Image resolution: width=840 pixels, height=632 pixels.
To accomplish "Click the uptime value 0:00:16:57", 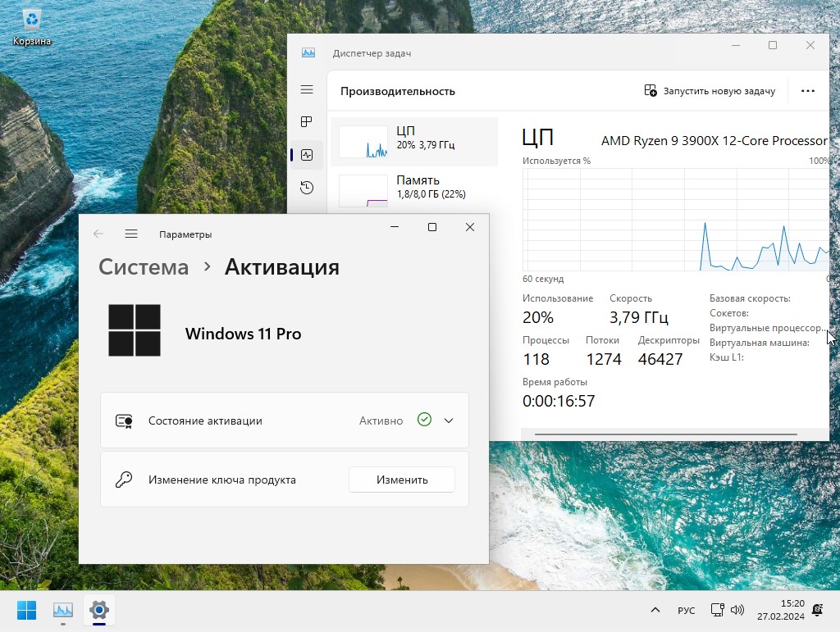I will point(559,402).
